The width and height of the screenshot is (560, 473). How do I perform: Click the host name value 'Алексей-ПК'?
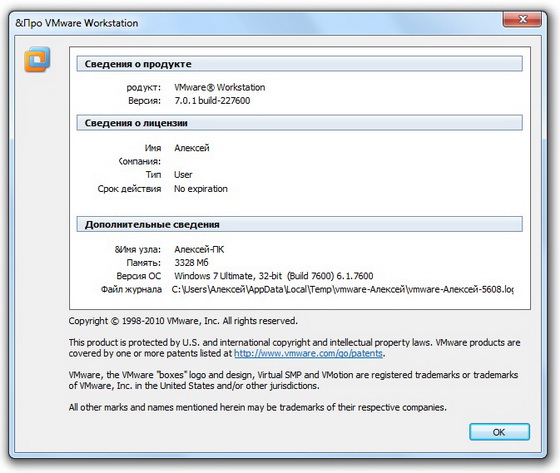pyautogui.click(x=199, y=249)
